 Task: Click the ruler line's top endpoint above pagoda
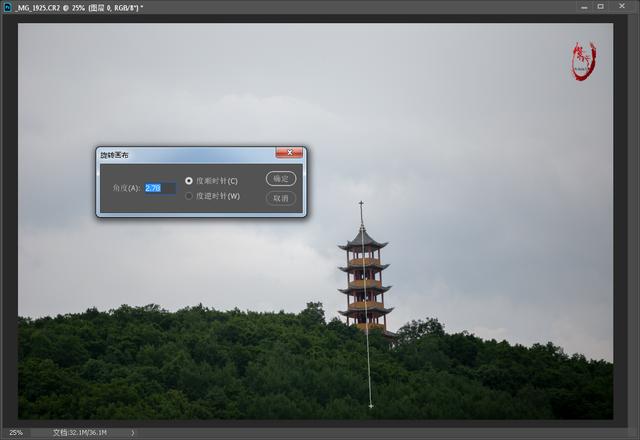361,203
